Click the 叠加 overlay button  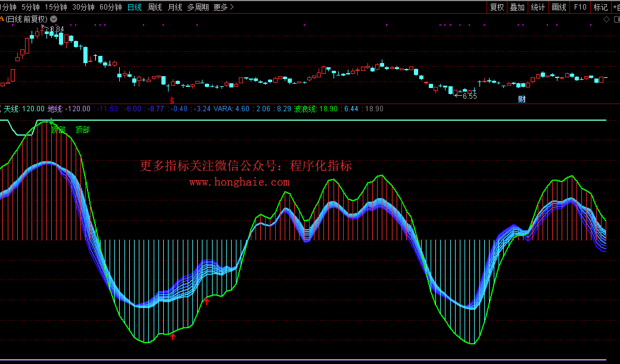point(517,7)
